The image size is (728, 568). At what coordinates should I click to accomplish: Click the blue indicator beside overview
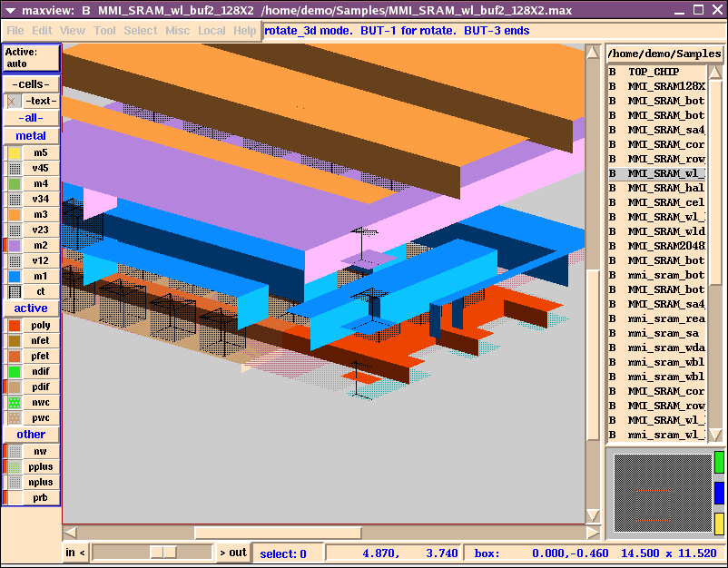tap(719, 493)
